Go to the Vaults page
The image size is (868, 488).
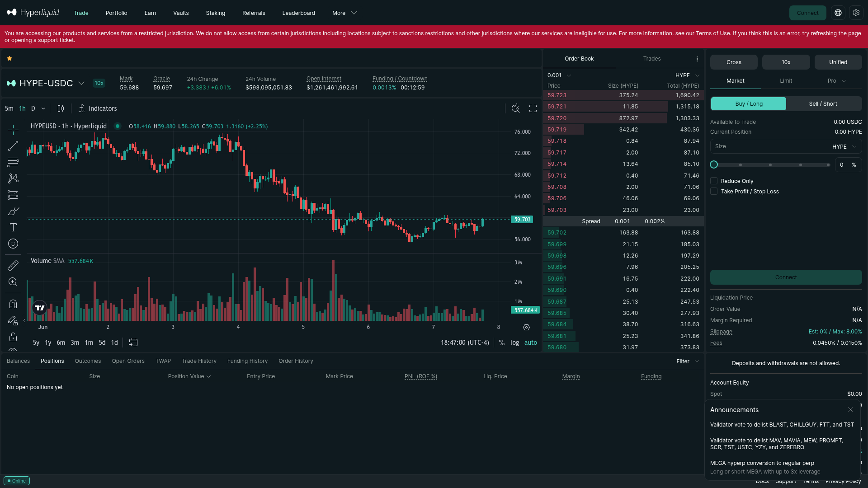(x=181, y=13)
